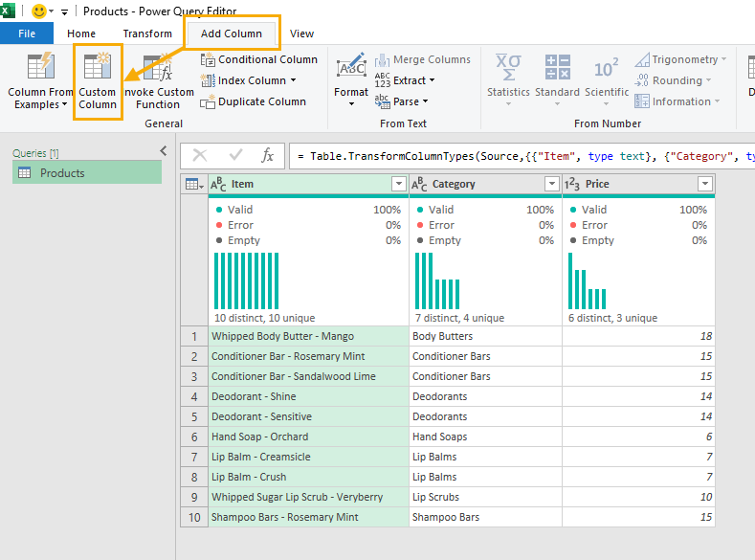Click inside the formula bar
The height and width of the screenshot is (560, 755).
click(522, 156)
